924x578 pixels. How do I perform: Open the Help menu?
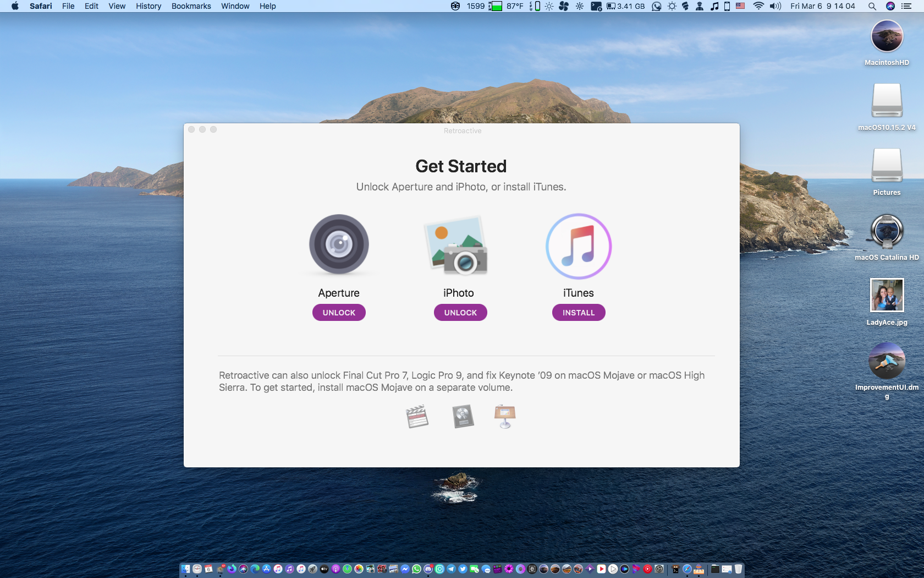(x=268, y=6)
